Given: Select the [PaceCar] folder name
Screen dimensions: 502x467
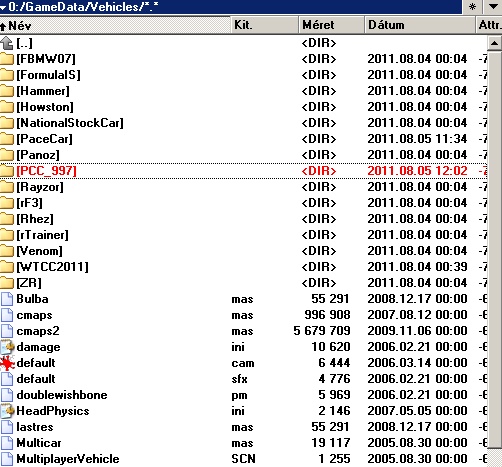Looking at the screenshot, I should tap(44, 139).
